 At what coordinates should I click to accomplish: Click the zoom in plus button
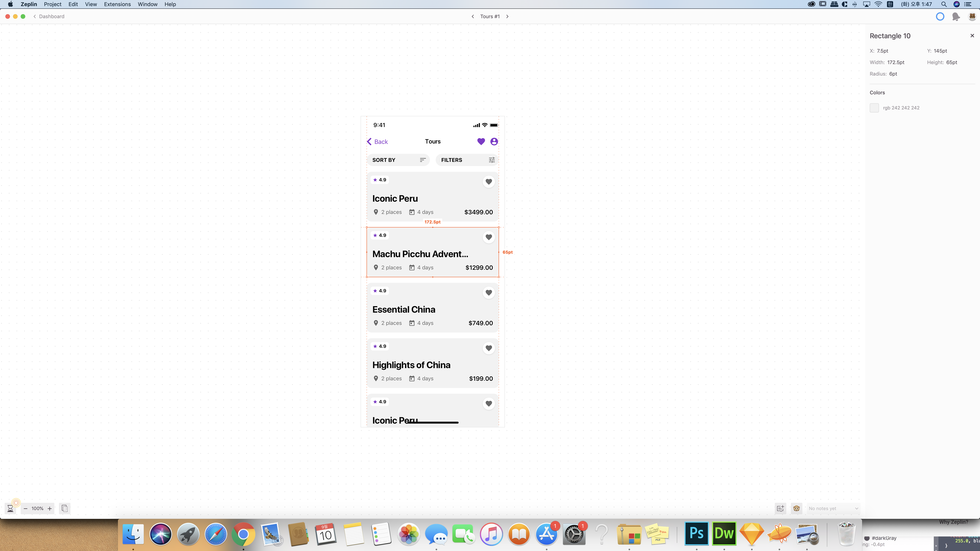pyautogui.click(x=49, y=508)
